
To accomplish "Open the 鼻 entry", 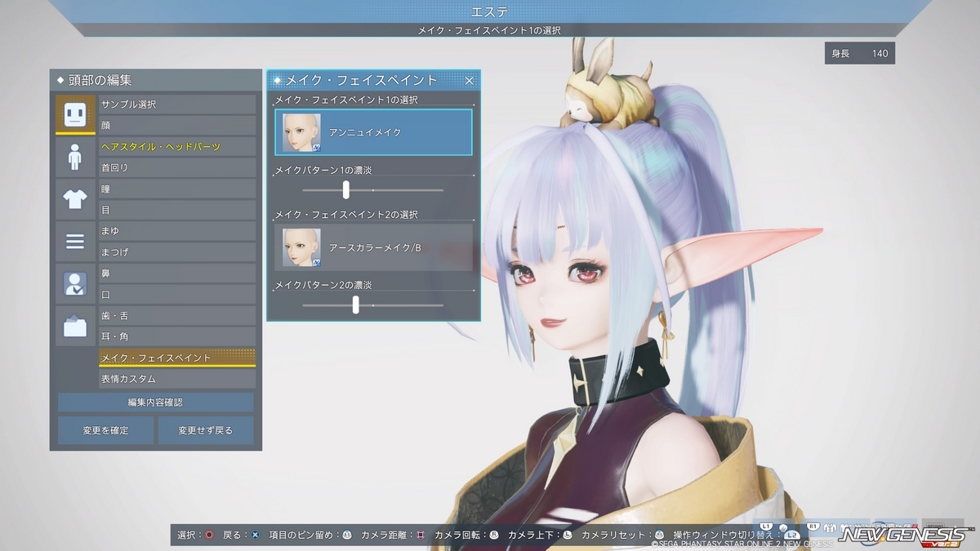I will point(177,273).
